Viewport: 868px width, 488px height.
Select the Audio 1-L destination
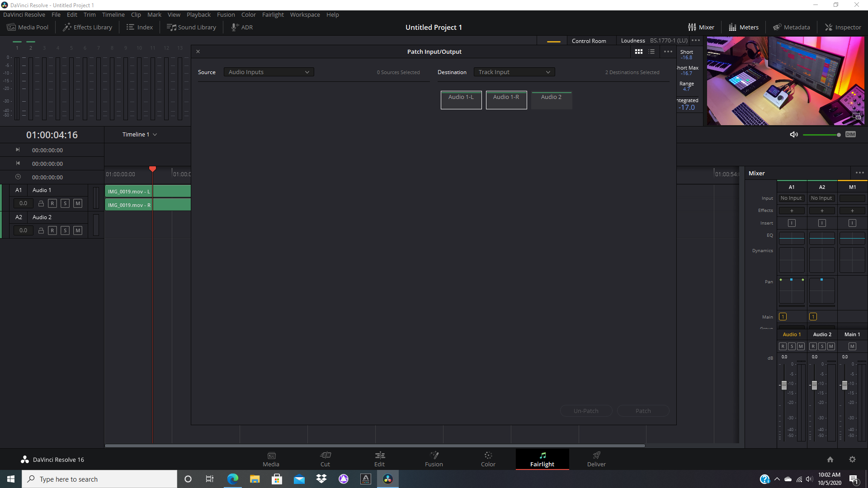[x=461, y=100]
